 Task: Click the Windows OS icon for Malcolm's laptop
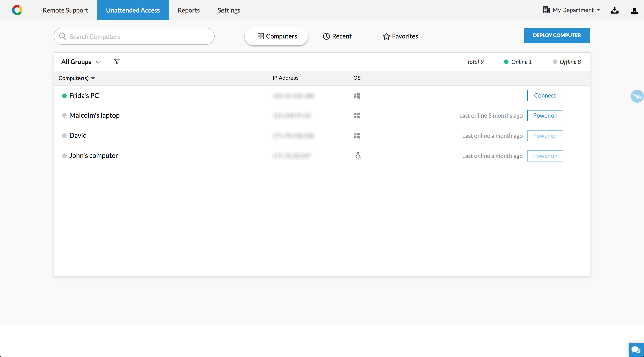(x=357, y=116)
